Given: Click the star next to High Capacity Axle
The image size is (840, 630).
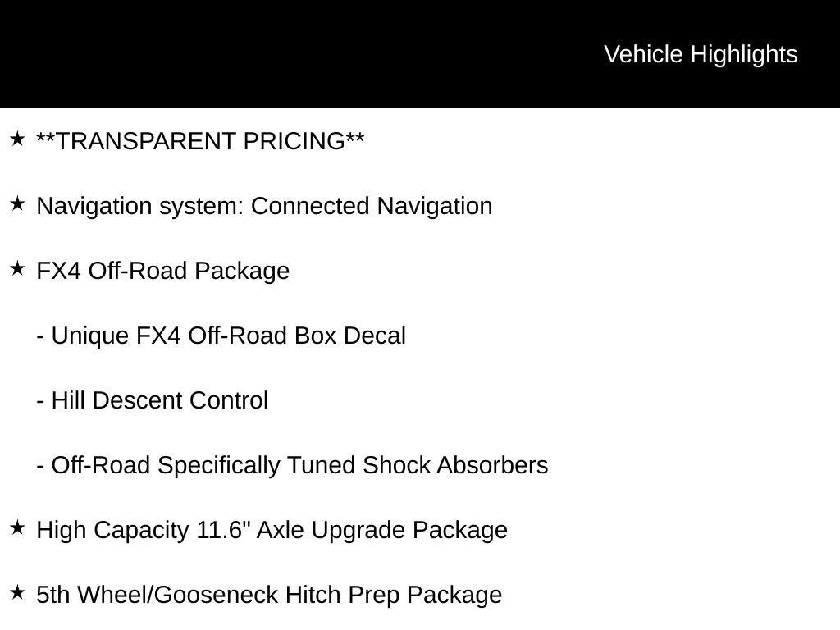Looking at the screenshot, I should (17, 527).
